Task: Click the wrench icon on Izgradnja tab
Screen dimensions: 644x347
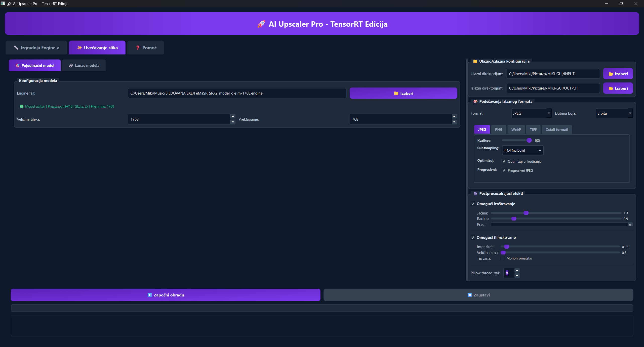Action: coord(16,48)
